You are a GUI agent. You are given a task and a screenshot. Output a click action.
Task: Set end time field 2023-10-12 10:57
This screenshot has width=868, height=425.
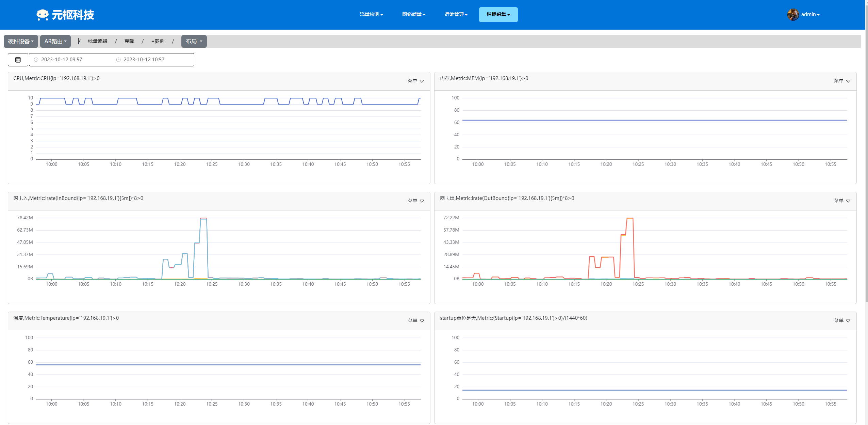coord(144,60)
